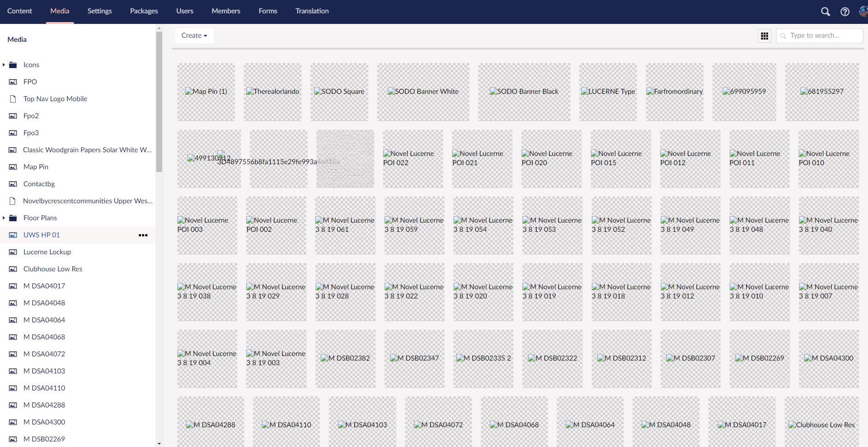Image resolution: width=868 pixels, height=447 pixels.
Task: Open the Translation section tab
Action: coord(312,11)
